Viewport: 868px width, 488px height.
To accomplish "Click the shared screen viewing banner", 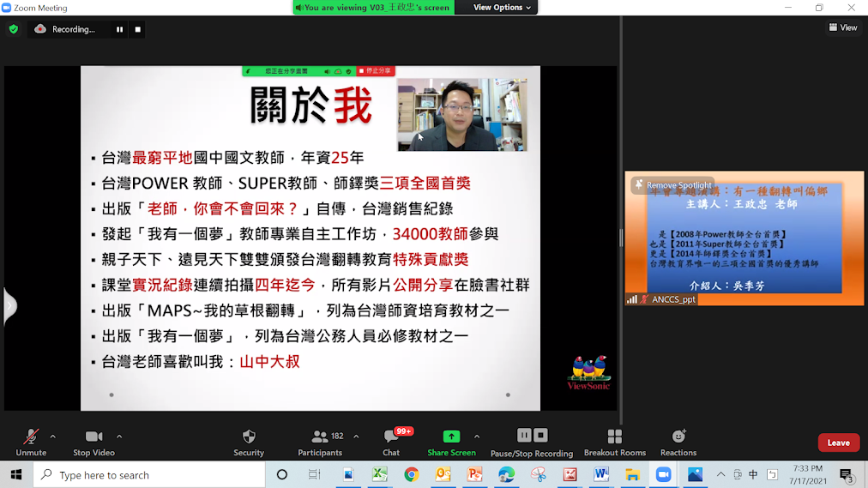I will click(x=374, y=7).
